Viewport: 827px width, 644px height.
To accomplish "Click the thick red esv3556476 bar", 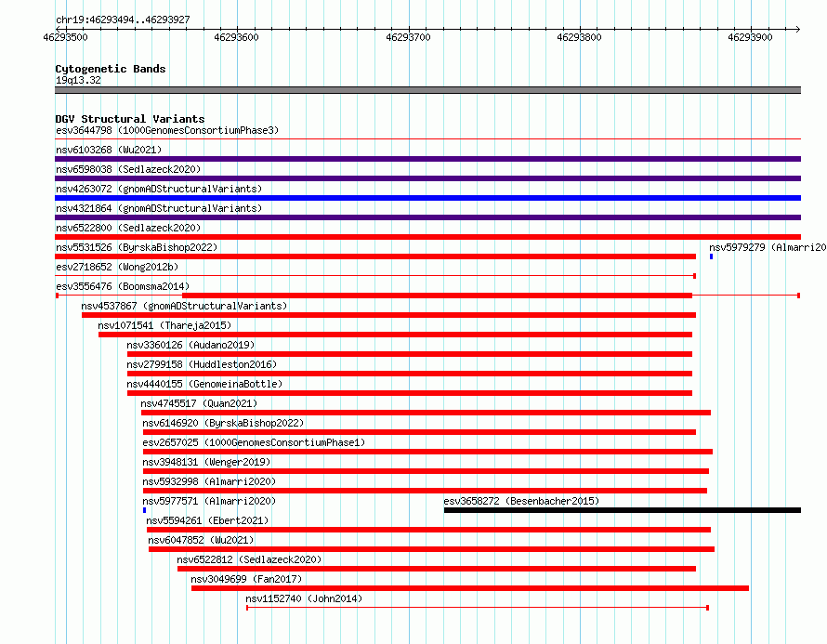I will click(x=438, y=296).
